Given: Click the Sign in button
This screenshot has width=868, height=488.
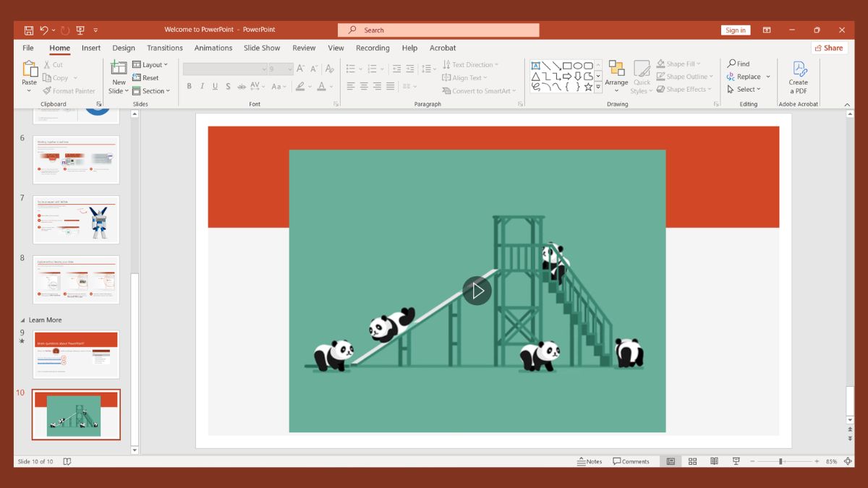Looking at the screenshot, I should (736, 30).
